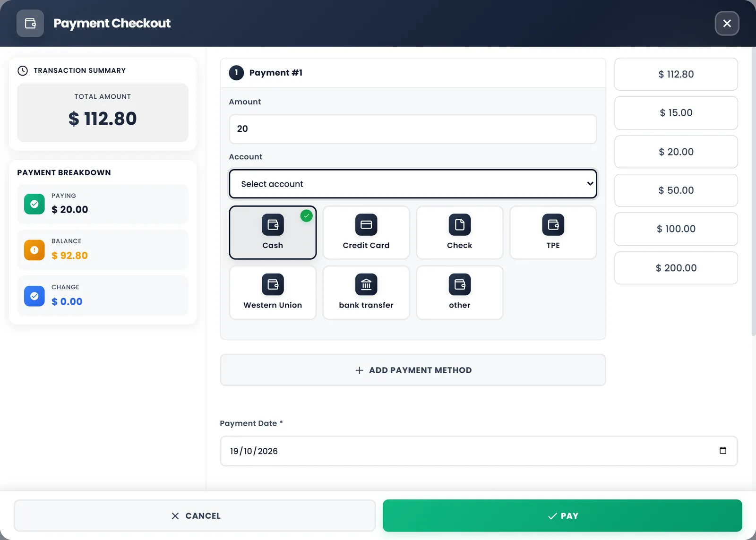Click the vertical scrollbar on the right
Image resolution: width=756 pixels, height=540 pixels.
click(753, 191)
